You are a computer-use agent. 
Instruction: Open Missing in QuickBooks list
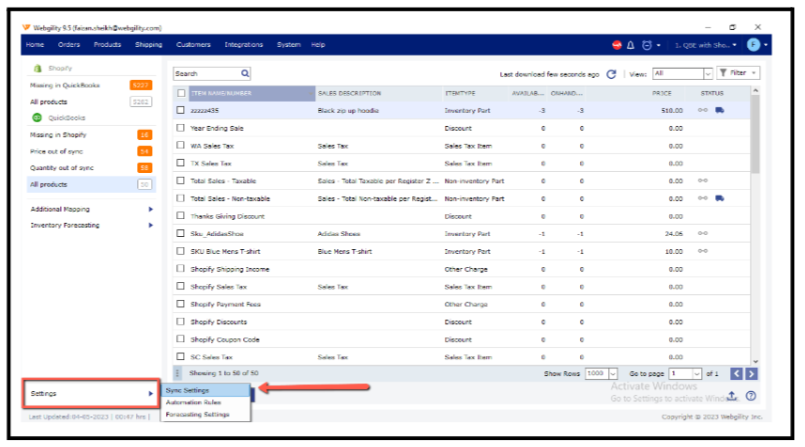(91, 85)
